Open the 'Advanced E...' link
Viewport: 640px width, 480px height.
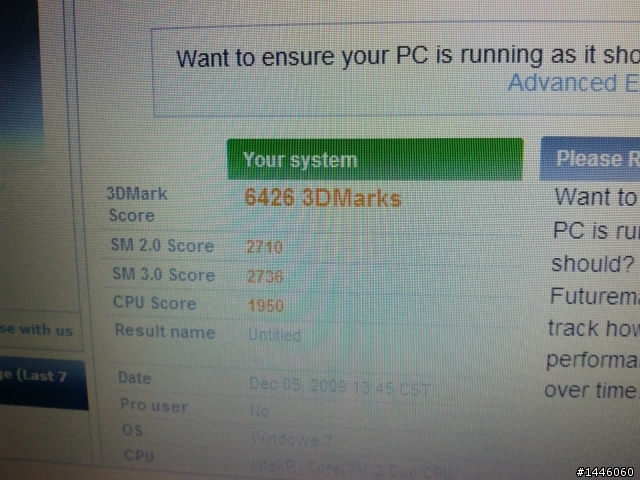(573, 83)
